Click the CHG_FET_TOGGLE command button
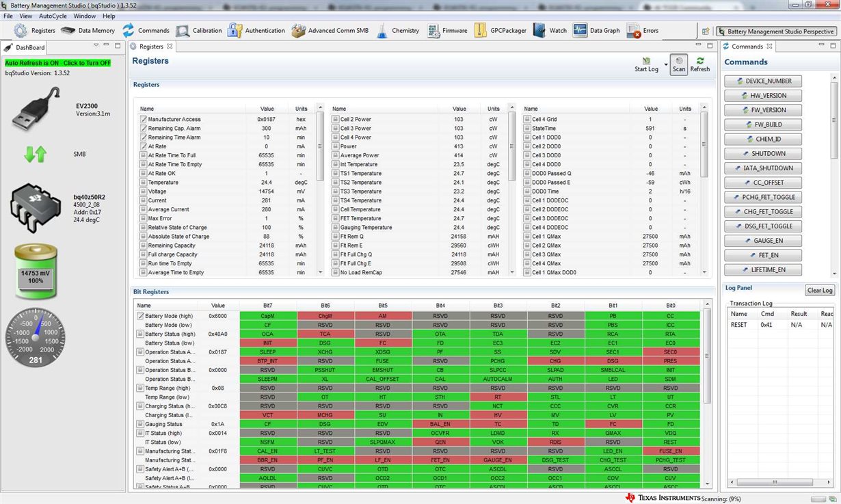This screenshot has width=841, height=504. tap(763, 211)
